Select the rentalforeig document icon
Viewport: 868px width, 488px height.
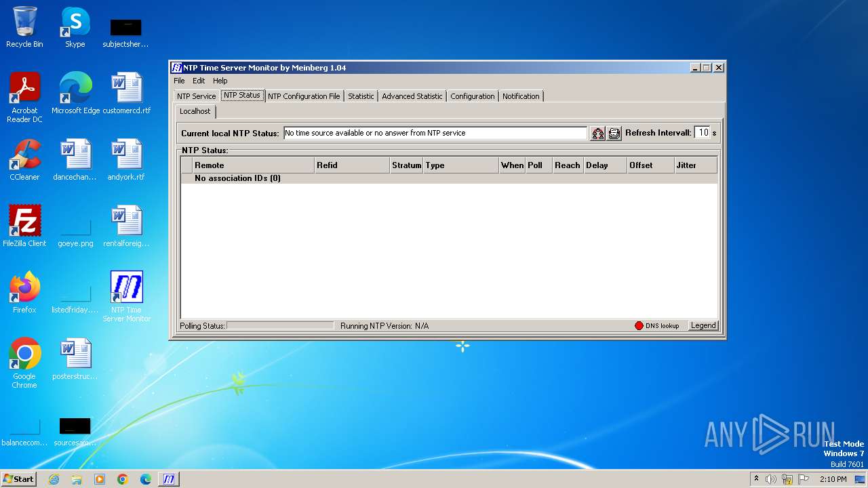127,226
